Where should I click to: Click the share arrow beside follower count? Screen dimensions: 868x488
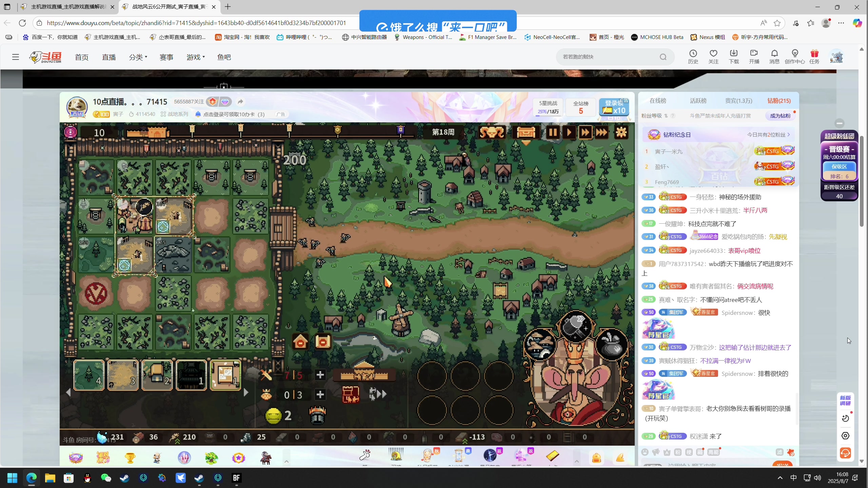coord(240,102)
